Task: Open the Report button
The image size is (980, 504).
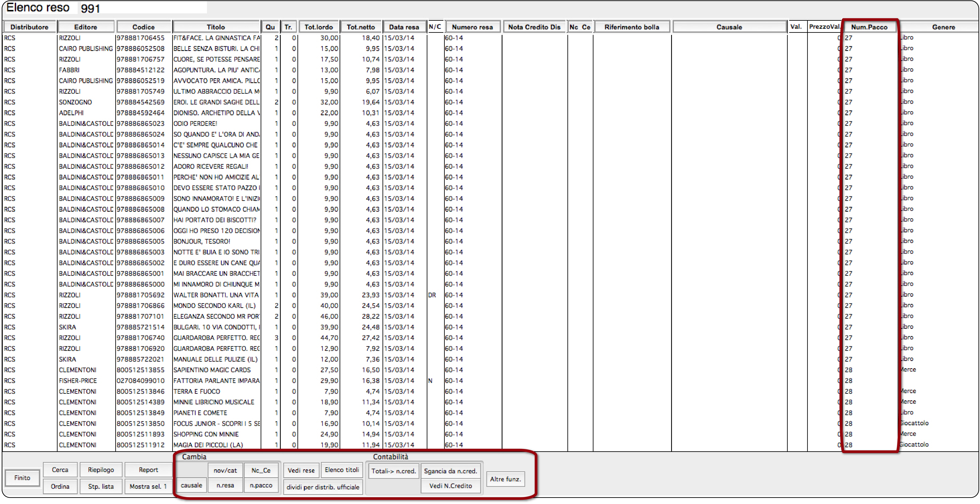Action: (148, 470)
